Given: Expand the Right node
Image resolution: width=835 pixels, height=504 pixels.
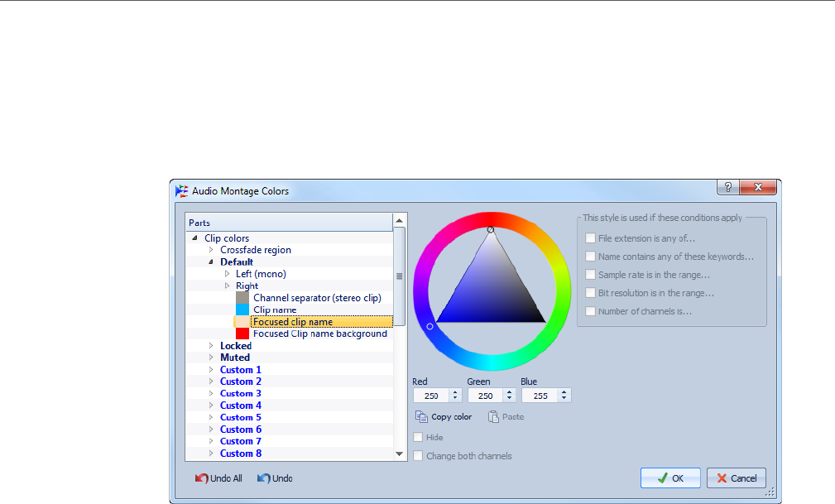Looking at the screenshot, I should coord(227,286).
